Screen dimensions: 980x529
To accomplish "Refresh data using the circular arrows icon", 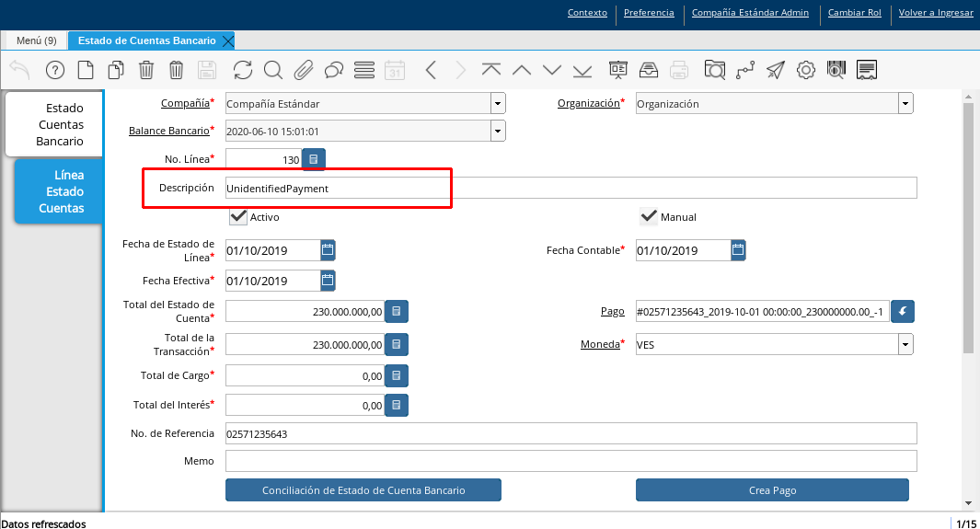I will [x=243, y=70].
